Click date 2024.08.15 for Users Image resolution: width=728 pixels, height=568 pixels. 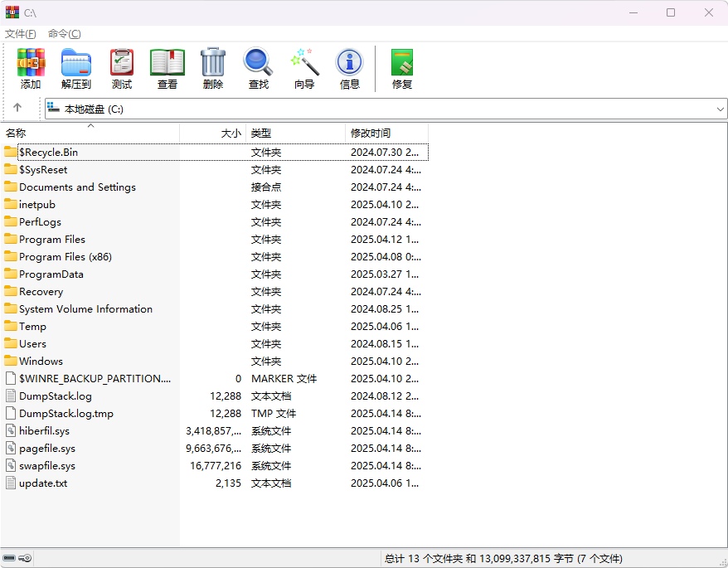385,343
